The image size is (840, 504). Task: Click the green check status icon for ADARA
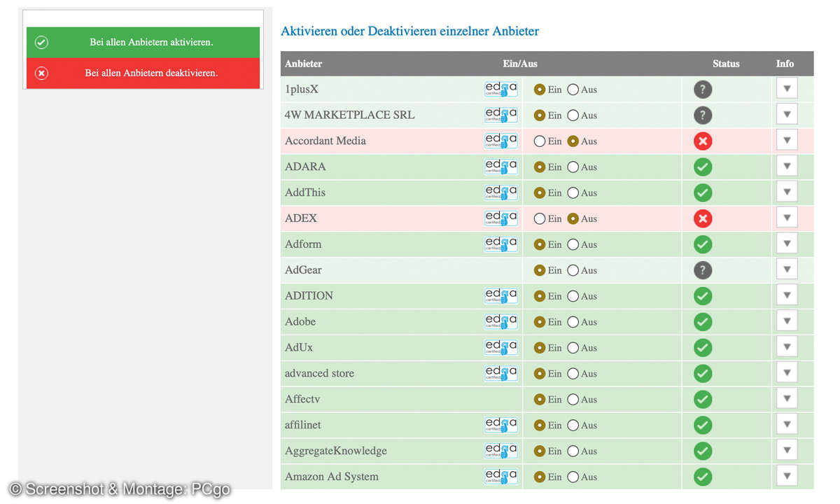703,167
